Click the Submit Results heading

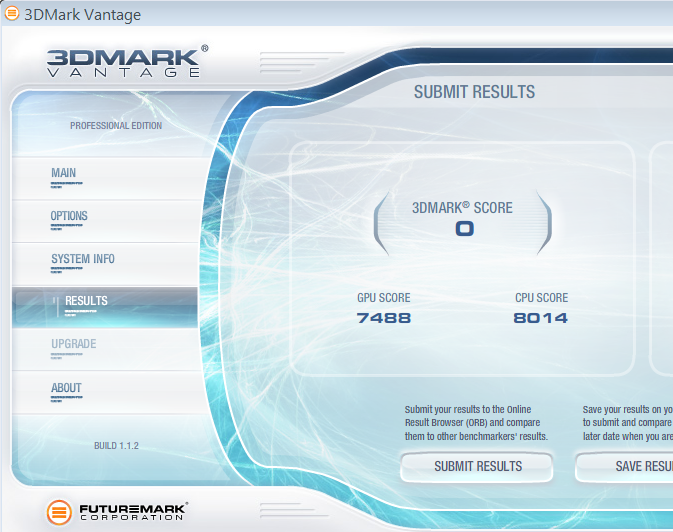[474, 92]
